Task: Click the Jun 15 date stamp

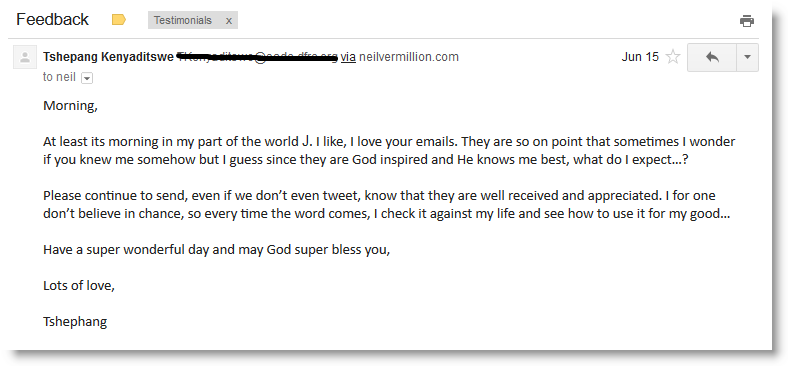Action: click(640, 57)
